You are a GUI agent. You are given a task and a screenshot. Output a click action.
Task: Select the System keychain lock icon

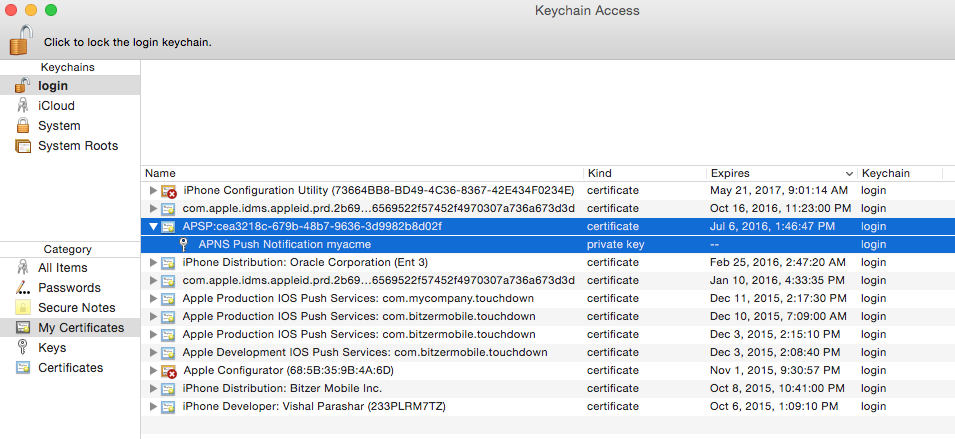pyautogui.click(x=23, y=126)
